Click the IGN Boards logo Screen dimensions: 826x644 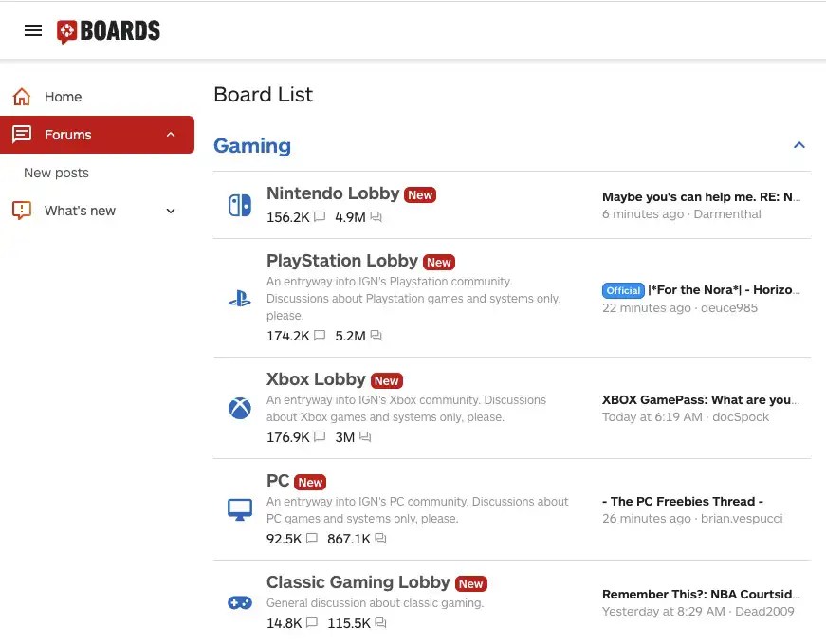click(108, 30)
